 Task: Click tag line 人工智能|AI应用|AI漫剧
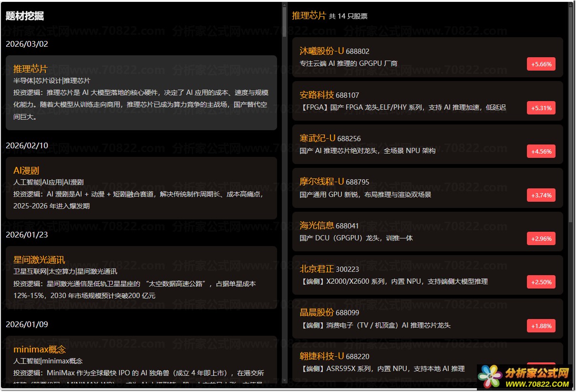click(49, 182)
